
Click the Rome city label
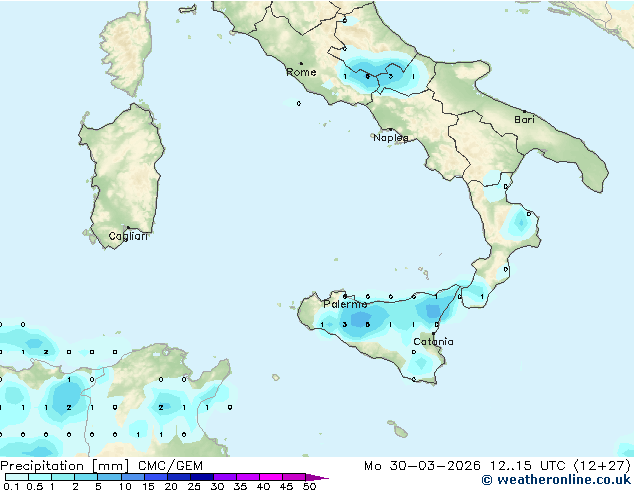[301, 72]
